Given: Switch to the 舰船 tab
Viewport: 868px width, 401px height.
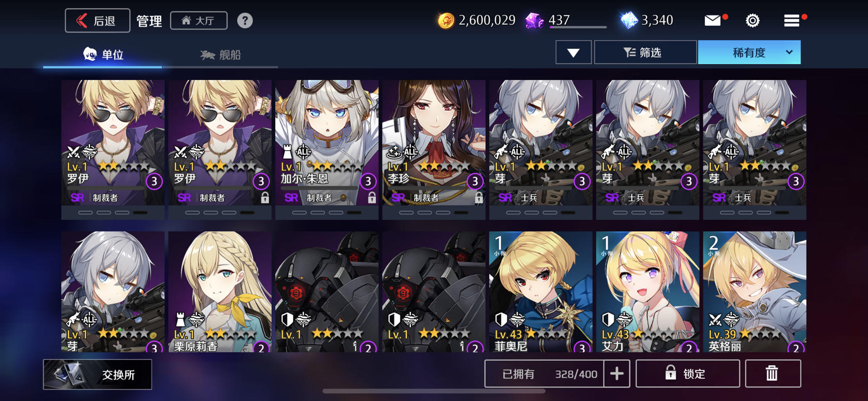Looking at the screenshot, I should [x=220, y=55].
